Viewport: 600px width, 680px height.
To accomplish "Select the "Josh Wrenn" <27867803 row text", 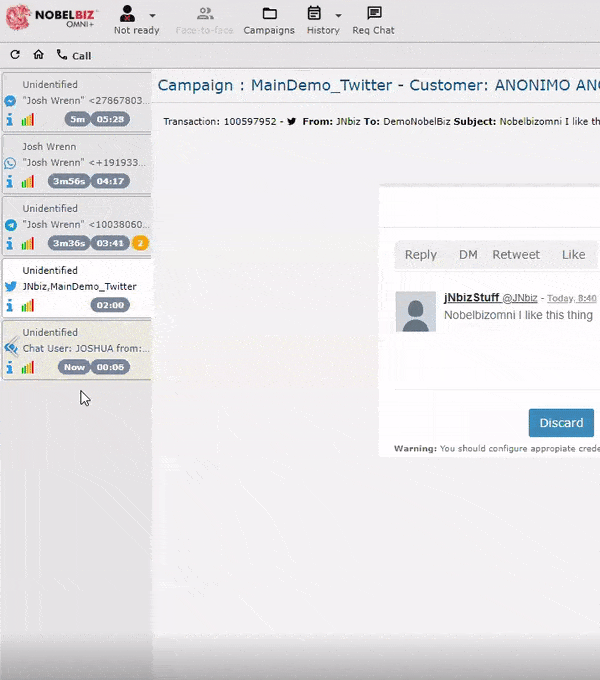I will pyautogui.click(x=86, y=101).
